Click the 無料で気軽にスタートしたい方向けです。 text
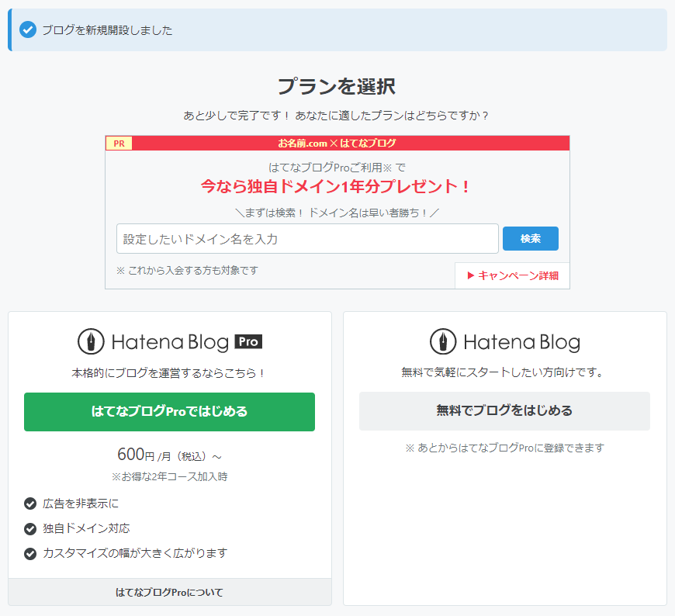The height and width of the screenshot is (616, 675). point(504,372)
